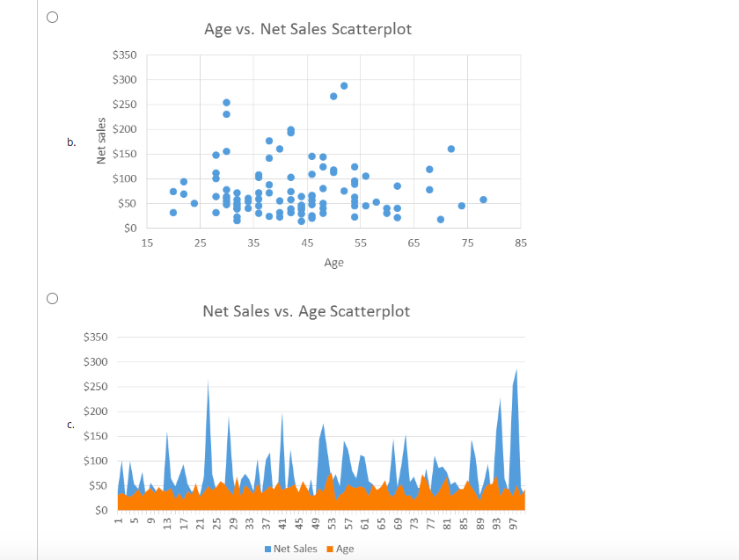The image size is (739, 560).
Task: Click the $300 axis label in chart b
Action: coord(124,80)
